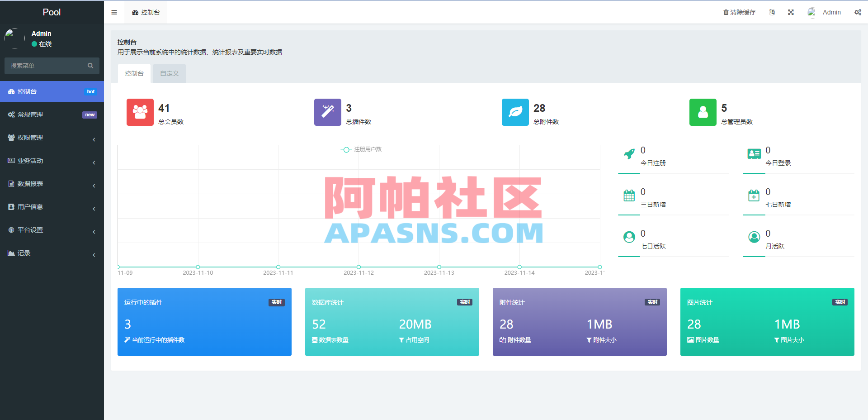Select the fullscreen toggle icon
868x420 pixels.
790,12
